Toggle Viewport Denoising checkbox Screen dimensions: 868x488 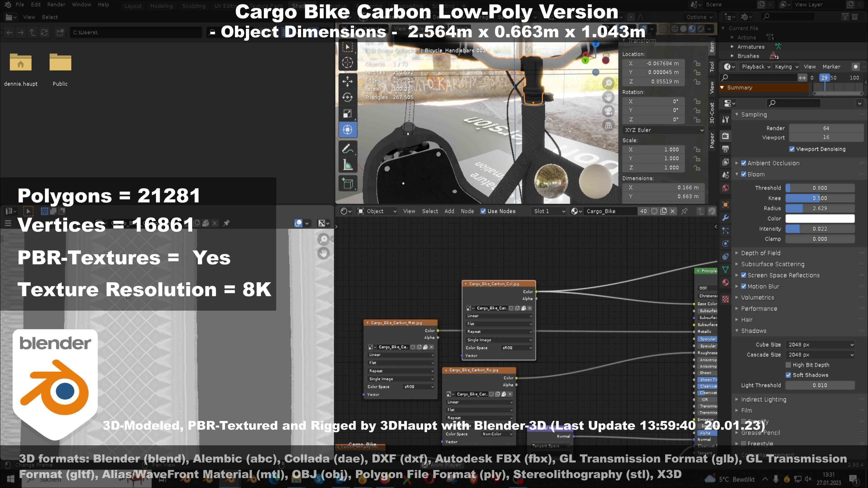pyautogui.click(x=792, y=149)
